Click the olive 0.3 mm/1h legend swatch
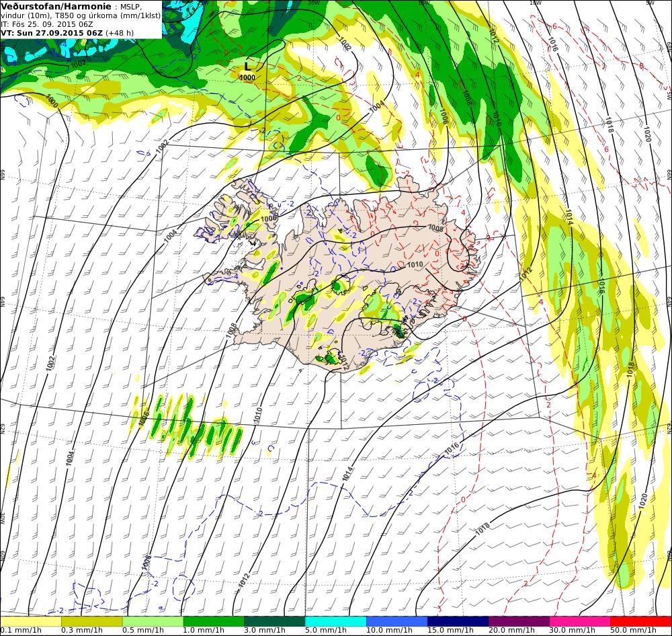The image size is (672, 636). [x=91, y=621]
